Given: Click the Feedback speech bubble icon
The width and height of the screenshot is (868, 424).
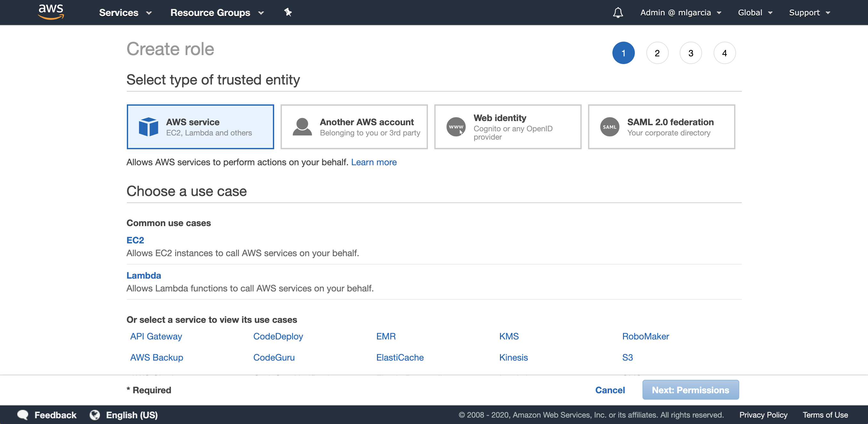Looking at the screenshot, I should coord(22,415).
